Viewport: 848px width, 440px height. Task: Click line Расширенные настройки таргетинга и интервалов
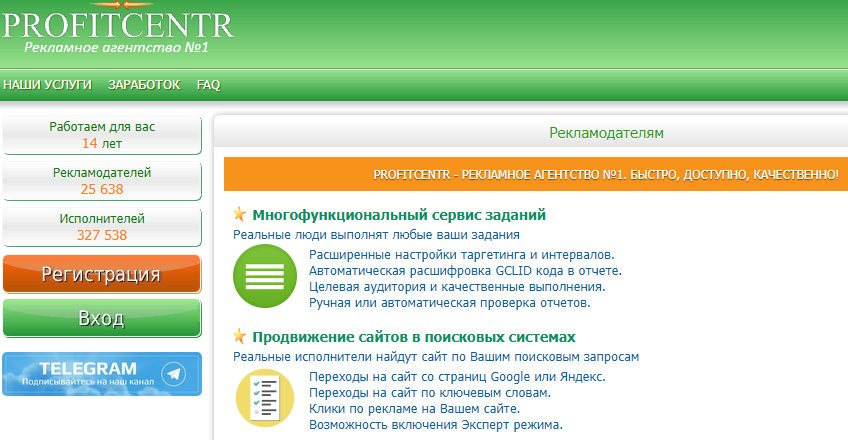coord(462,255)
